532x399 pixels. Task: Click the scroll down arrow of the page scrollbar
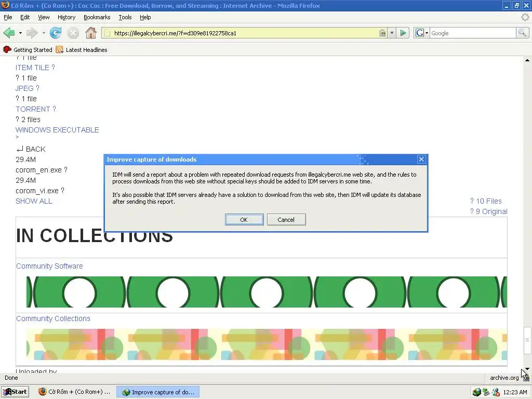[527, 369]
